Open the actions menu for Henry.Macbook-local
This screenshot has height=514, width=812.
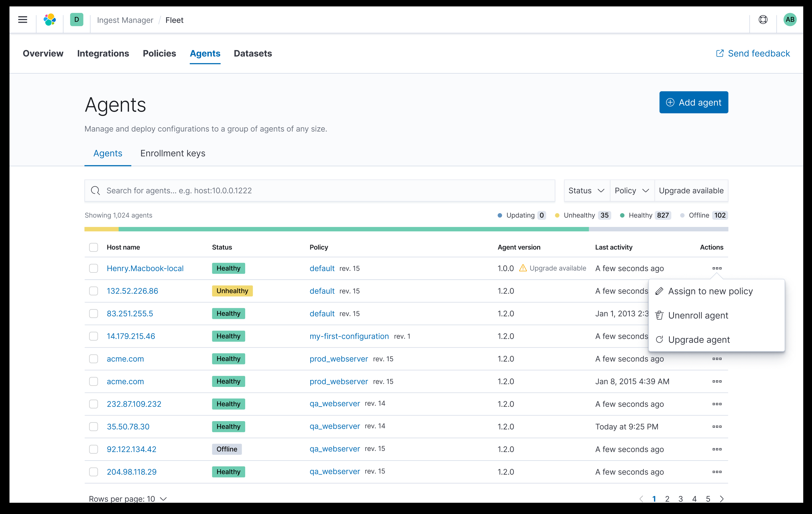click(x=717, y=268)
